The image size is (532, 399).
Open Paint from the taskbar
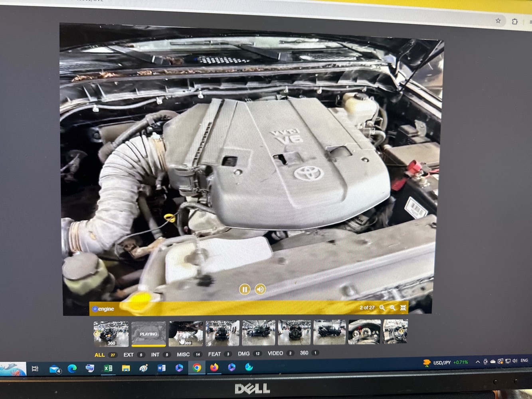[144, 368]
